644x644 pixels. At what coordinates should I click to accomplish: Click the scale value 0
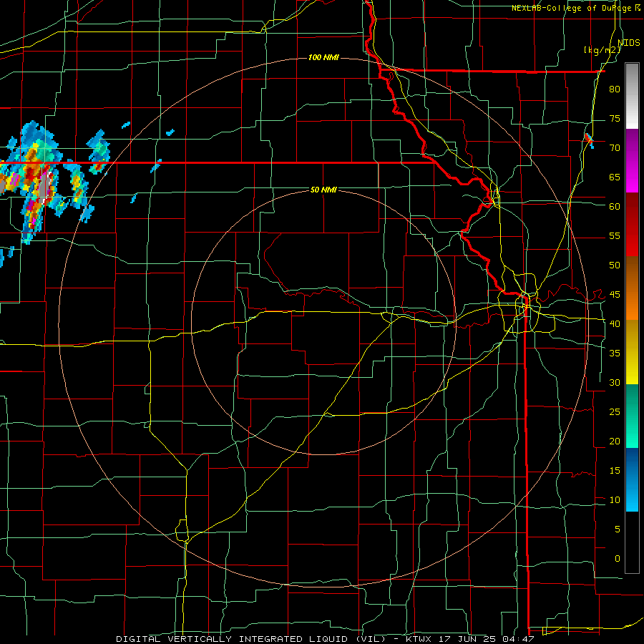(618, 559)
